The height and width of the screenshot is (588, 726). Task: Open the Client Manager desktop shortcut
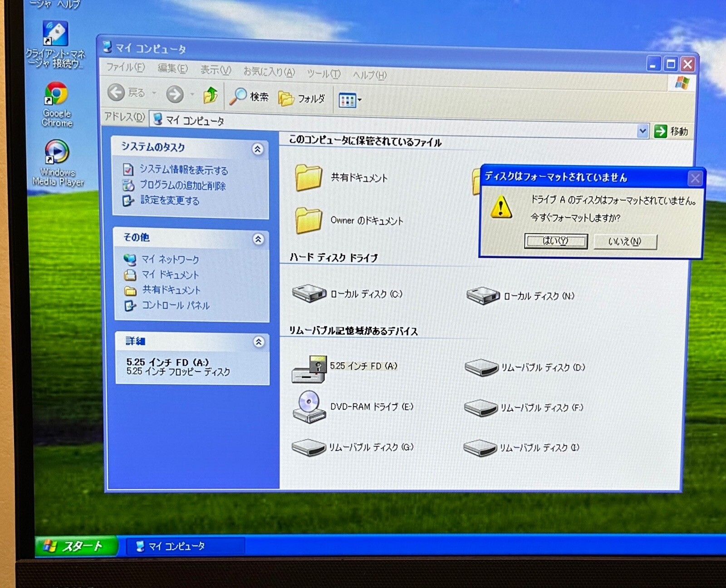pos(55,44)
